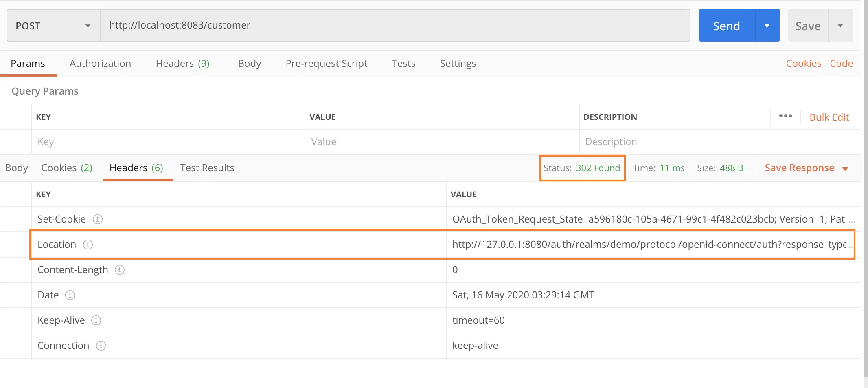View info icon next to Content-Length header

119,270
